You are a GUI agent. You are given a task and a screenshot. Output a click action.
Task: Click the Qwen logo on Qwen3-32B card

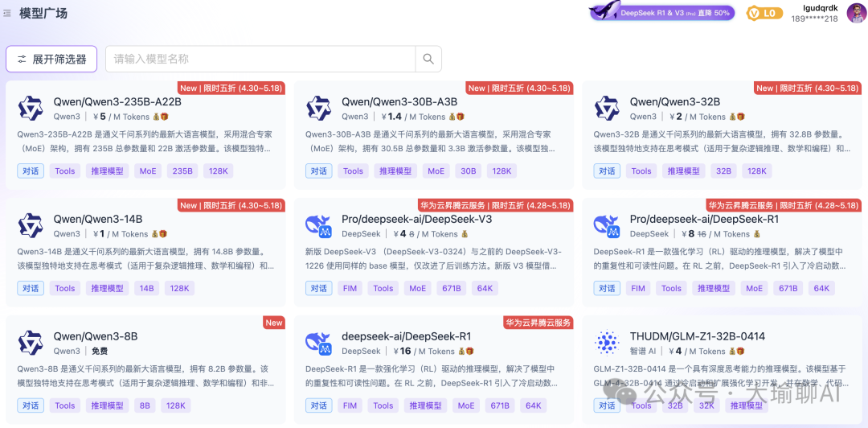[x=607, y=108]
